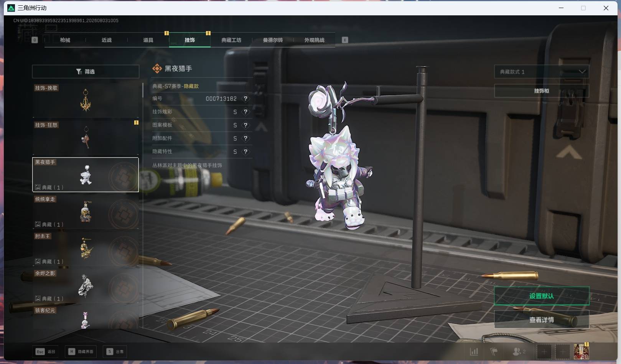Click the serial number 000713182
Screen dimensions: 621x364
tap(221, 99)
